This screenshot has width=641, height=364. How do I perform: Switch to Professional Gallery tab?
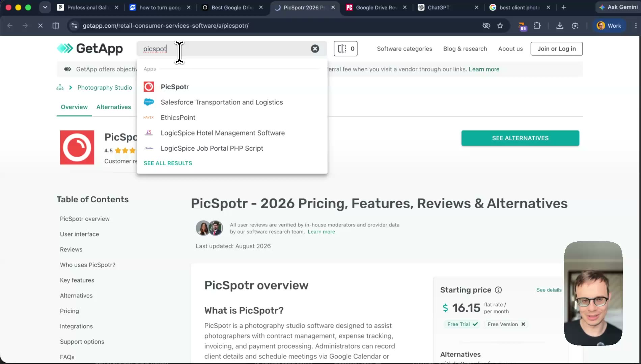point(87,7)
